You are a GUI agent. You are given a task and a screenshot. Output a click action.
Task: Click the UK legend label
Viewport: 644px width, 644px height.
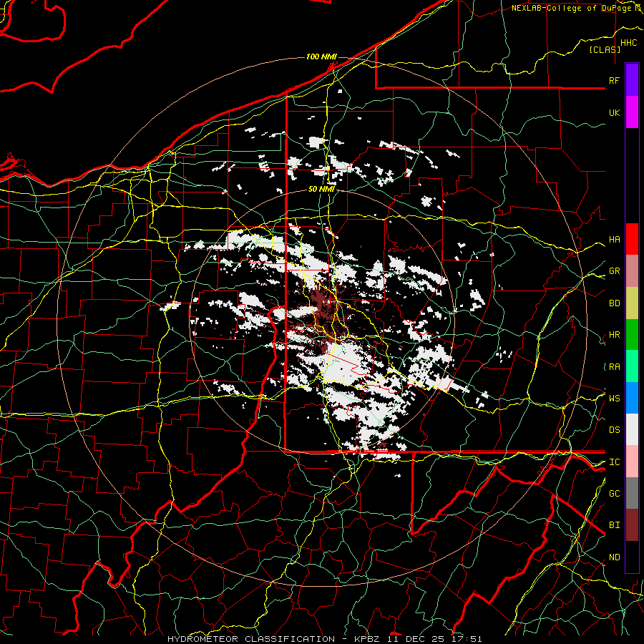(x=614, y=112)
